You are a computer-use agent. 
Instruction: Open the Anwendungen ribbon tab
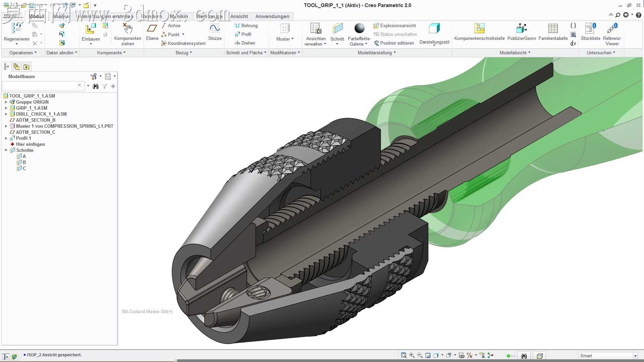point(272,16)
